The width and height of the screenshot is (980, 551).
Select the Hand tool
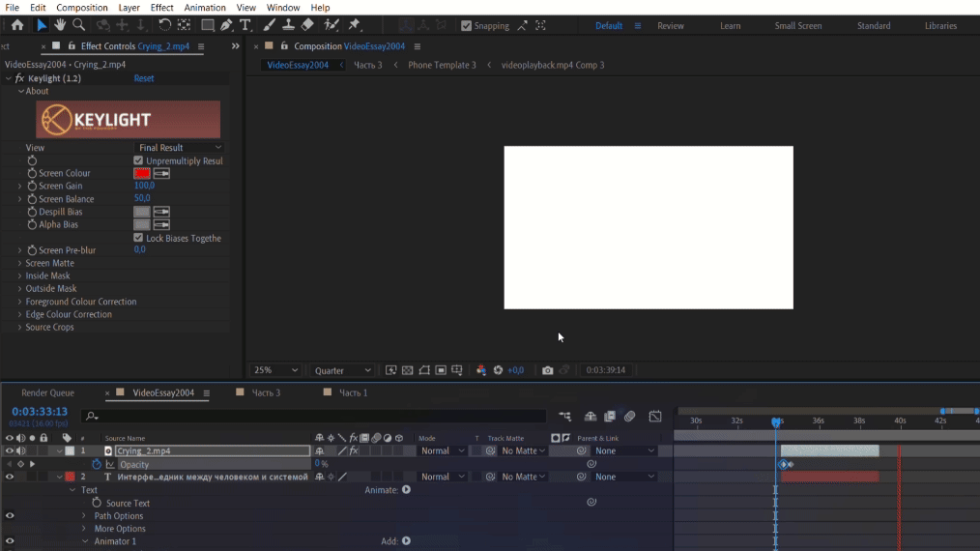[x=60, y=25]
